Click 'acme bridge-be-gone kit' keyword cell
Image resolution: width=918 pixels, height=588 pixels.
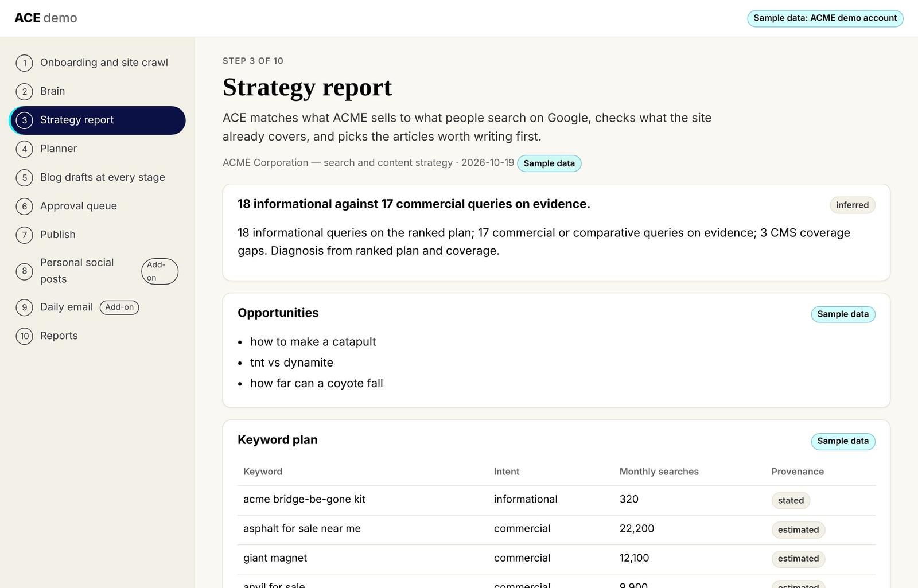pyautogui.click(x=304, y=499)
